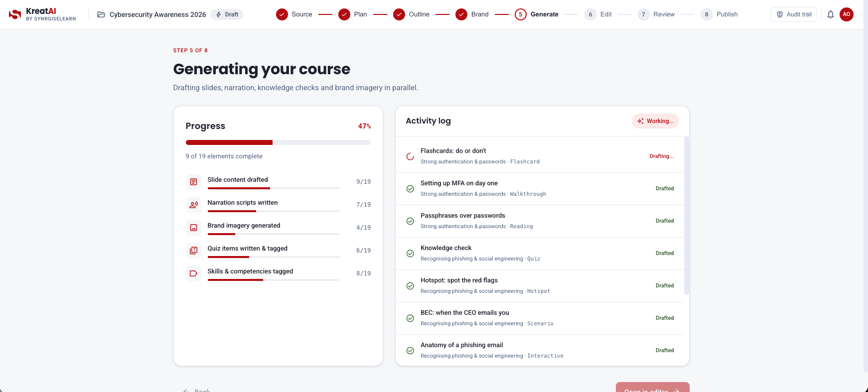Click the Passphrases over passwords check icon

click(410, 221)
